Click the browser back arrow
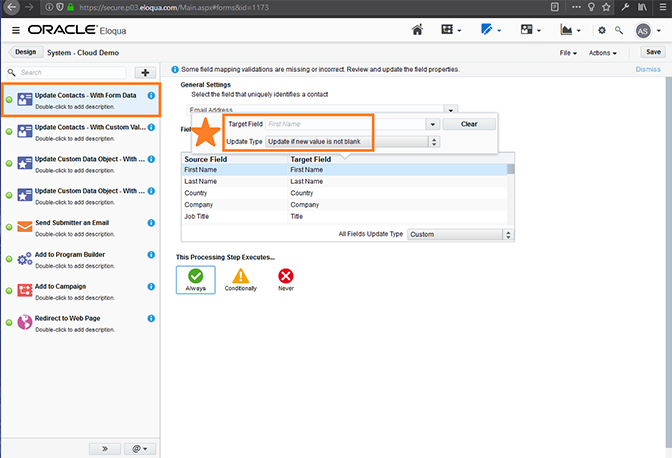Screen dimensions: 672x458 [12, 7]
